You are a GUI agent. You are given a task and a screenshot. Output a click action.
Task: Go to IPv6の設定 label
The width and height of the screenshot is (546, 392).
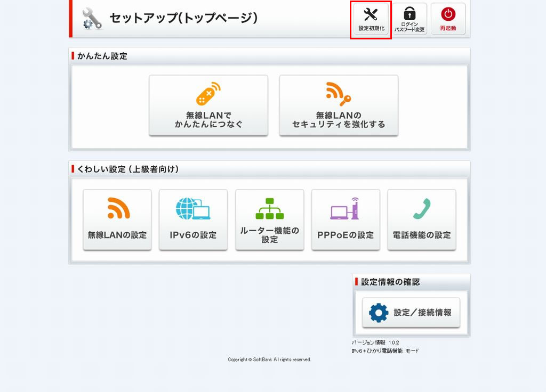coord(193,235)
